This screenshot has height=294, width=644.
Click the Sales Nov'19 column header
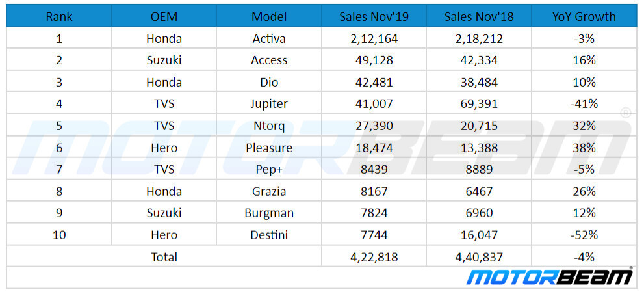374,16
